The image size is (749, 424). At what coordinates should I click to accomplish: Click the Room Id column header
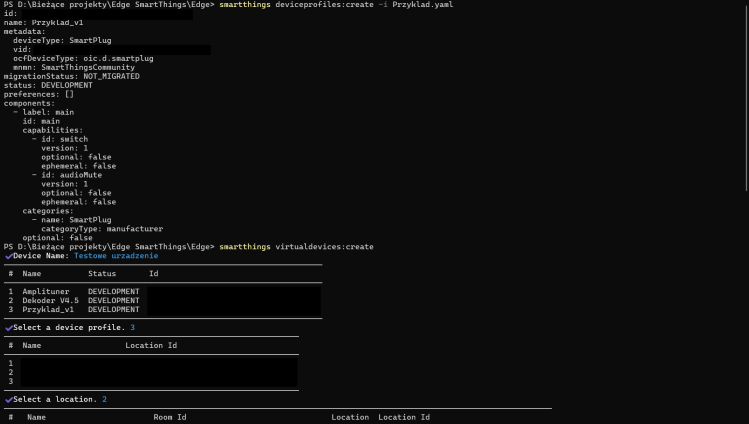click(169, 417)
